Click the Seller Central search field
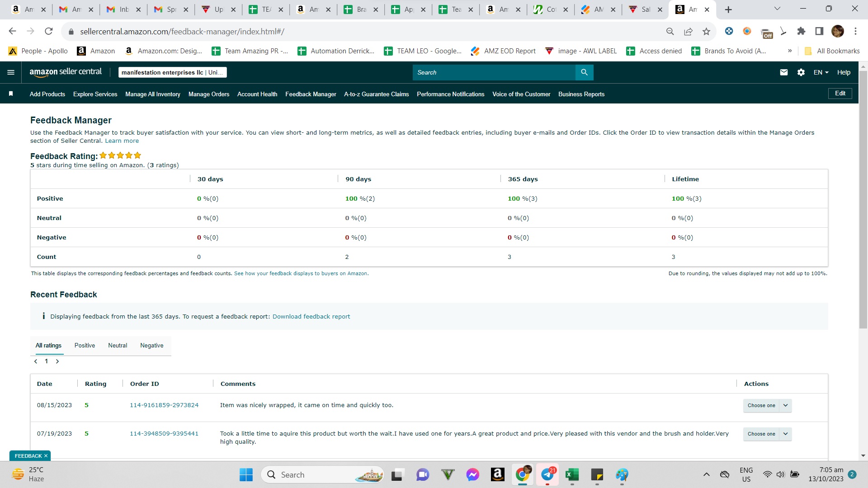Viewport: 868px width, 488px height. pyautogui.click(x=494, y=72)
